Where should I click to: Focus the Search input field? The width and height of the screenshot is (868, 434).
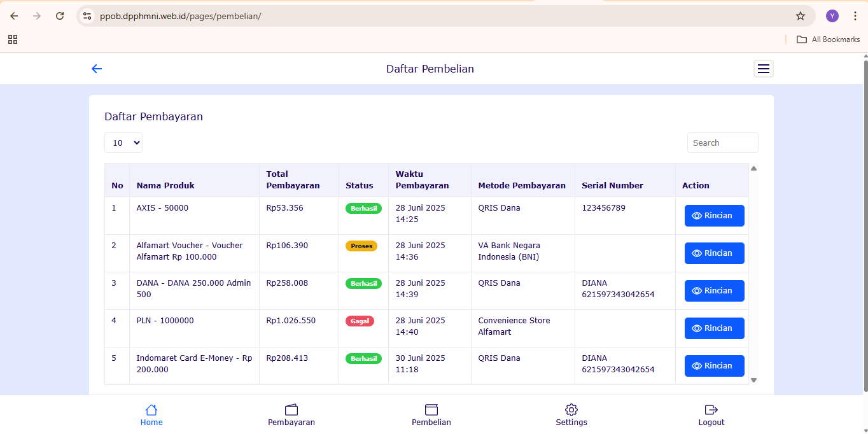pos(722,143)
